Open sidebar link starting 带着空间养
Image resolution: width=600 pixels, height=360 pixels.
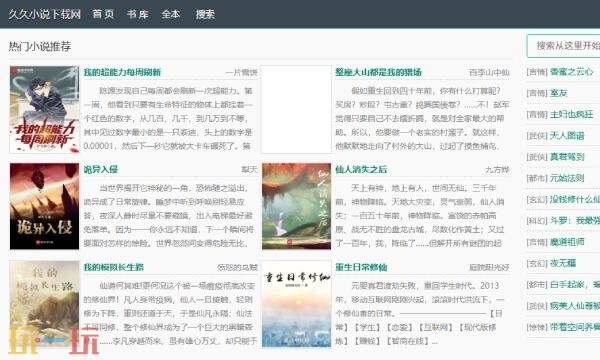pyautogui.click(x=575, y=327)
